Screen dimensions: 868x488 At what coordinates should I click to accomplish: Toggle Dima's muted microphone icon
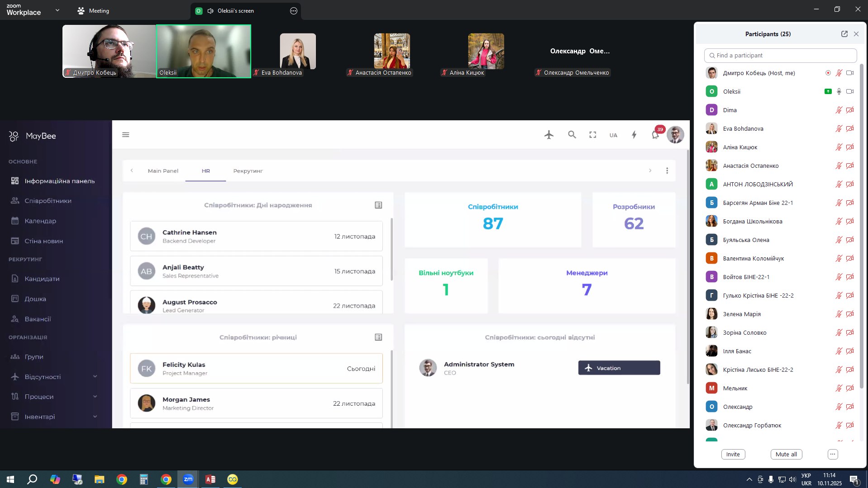[x=839, y=110]
